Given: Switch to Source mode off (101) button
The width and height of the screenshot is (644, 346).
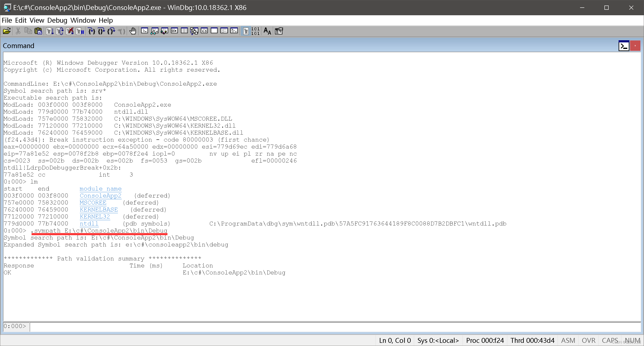Looking at the screenshot, I should point(256,31).
